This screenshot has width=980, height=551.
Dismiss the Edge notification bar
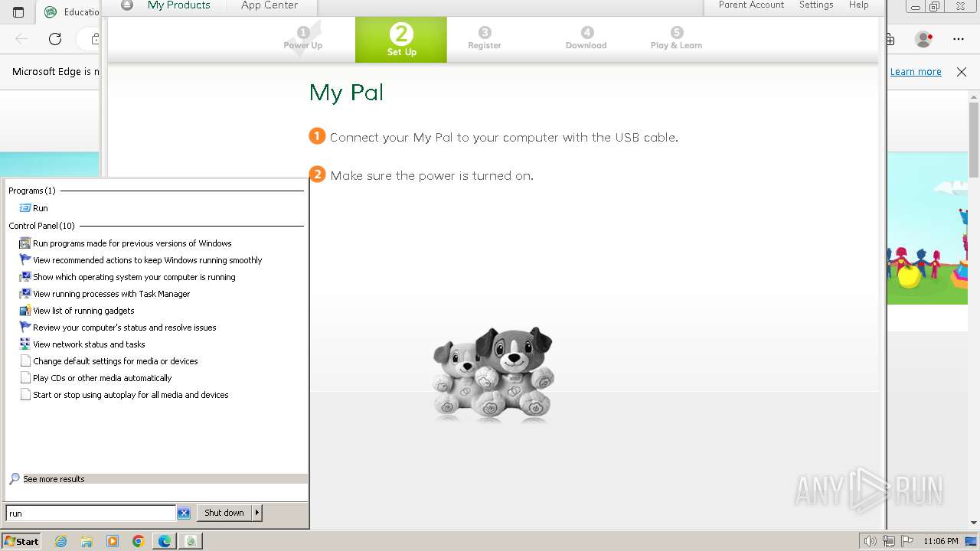pos(962,72)
